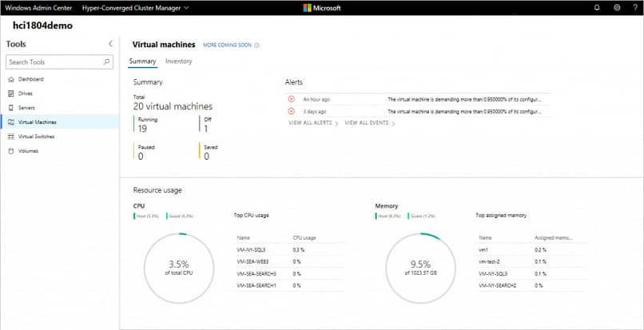
Task: Open the Dashboard tool icon
Action: click(10, 79)
